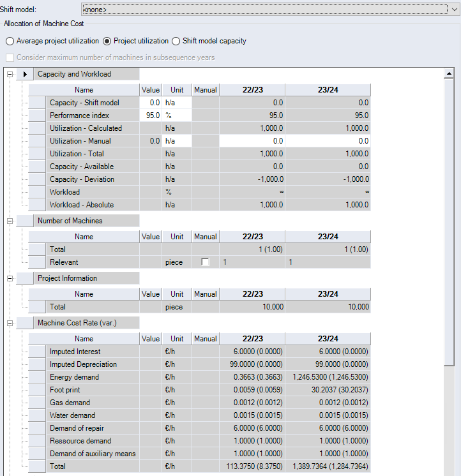
Task: Edit Utilization - Manual 22/23 cell
Action: [x=252, y=141]
